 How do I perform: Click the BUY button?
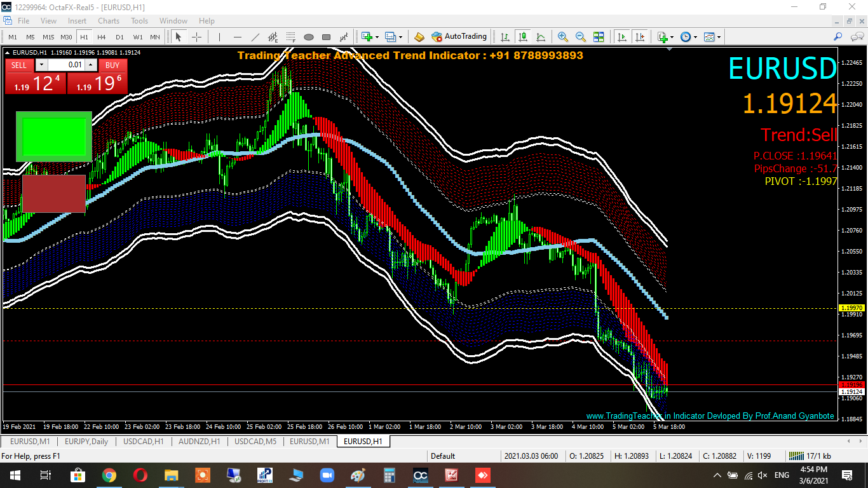(x=112, y=65)
